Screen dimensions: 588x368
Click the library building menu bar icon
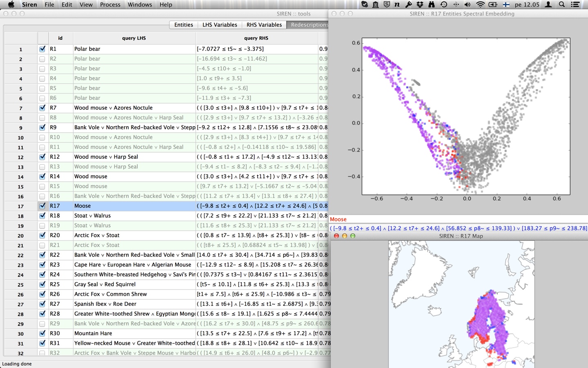[x=376, y=4]
